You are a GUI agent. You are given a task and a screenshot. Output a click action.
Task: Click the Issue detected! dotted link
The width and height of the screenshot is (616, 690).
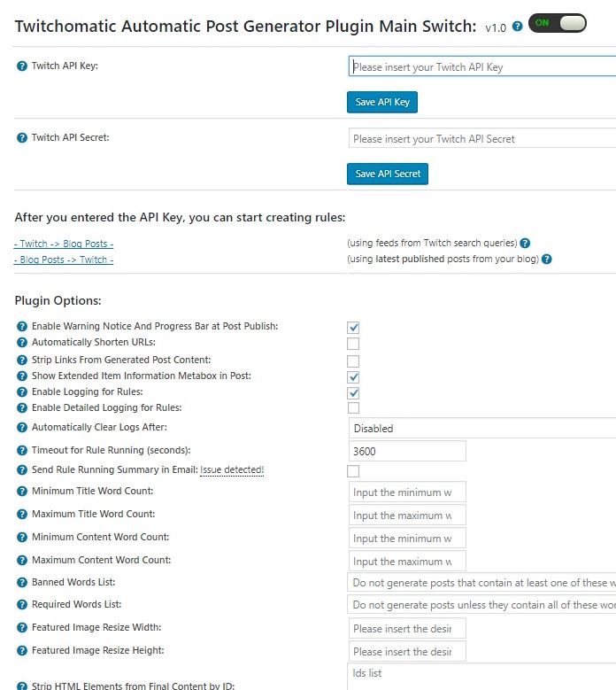click(232, 470)
